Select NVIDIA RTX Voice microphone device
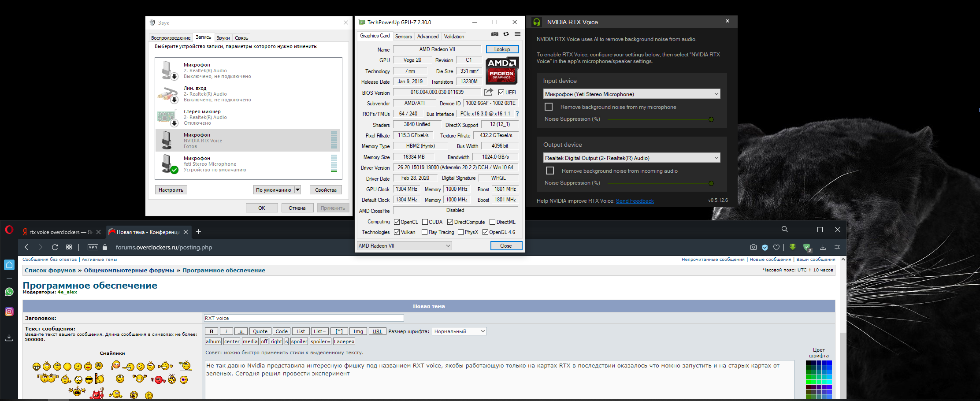 [x=249, y=140]
